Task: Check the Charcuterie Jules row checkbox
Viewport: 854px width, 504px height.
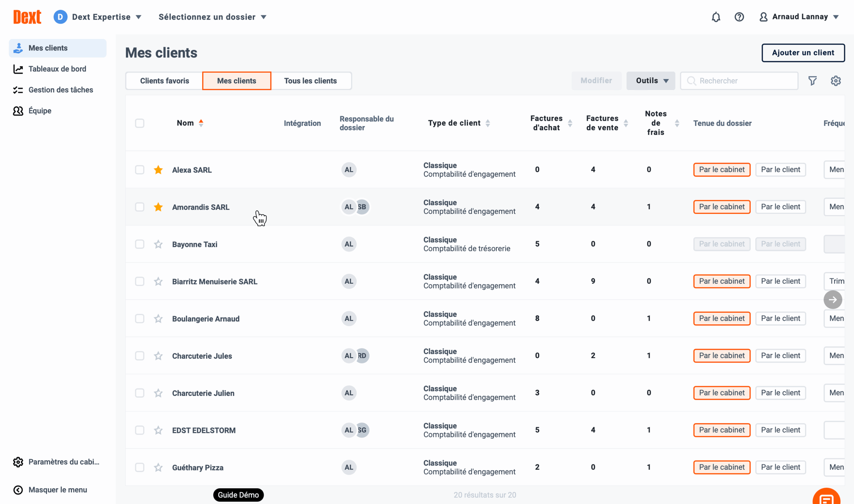Action: tap(140, 356)
